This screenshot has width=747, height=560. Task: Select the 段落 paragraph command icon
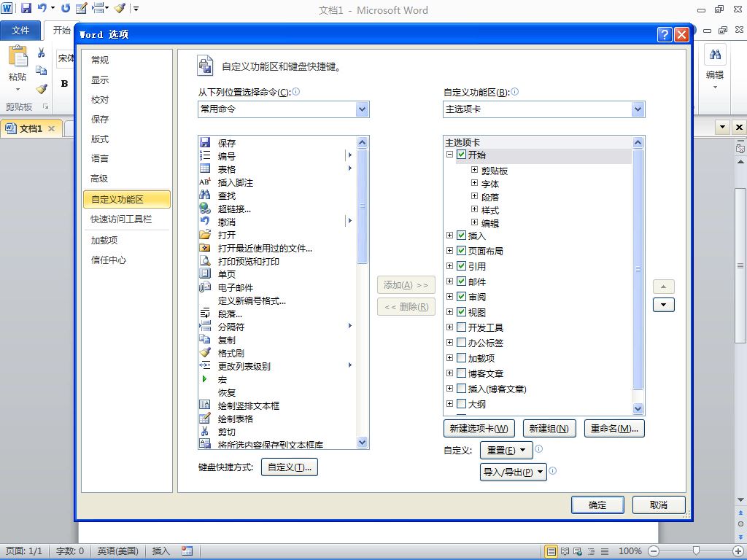pos(205,313)
